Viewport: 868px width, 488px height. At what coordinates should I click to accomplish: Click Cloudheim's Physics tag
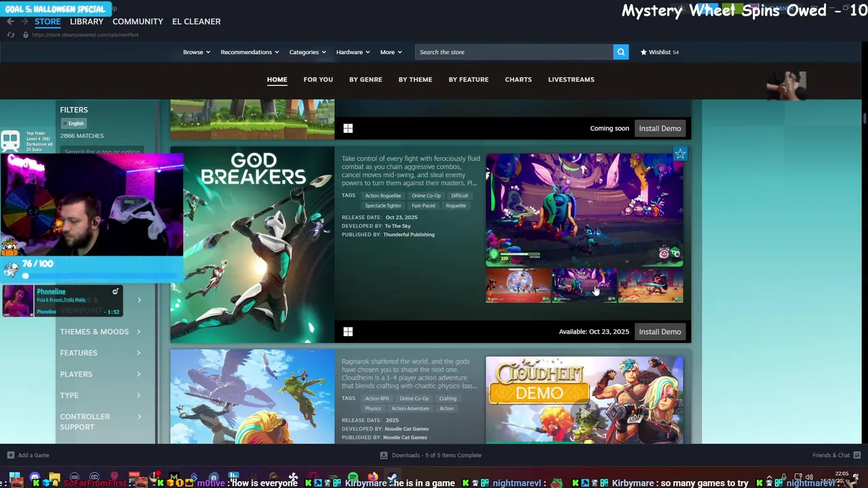373,409
